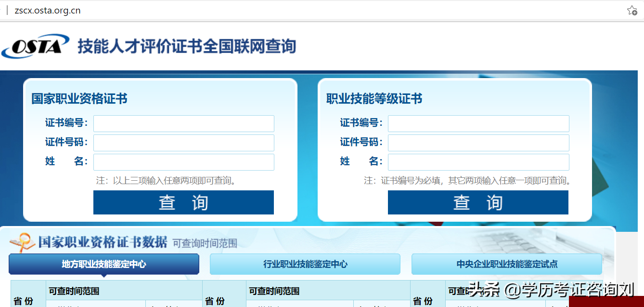Click 证件号码 label in 职业技能等级证书 panel
This screenshot has width=644, height=307.
click(x=361, y=142)
